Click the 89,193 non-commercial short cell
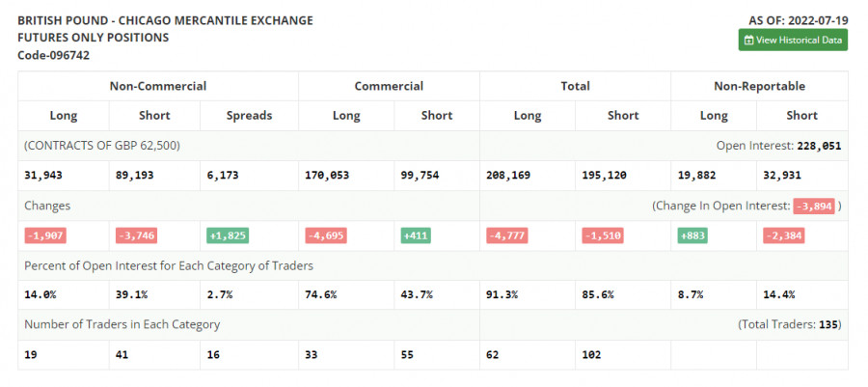Screen dimensions: 868x387 [x=136, y=176]
